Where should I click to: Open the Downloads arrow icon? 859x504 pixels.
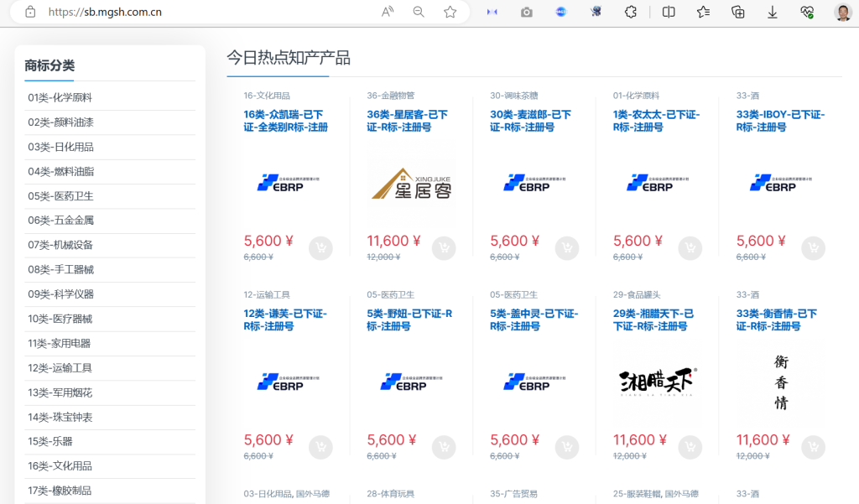[x=773, y=12]
